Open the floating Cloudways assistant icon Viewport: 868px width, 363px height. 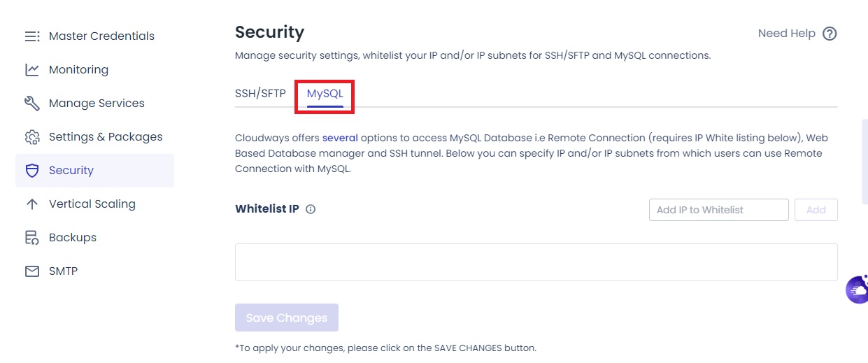tap(858, 290)
